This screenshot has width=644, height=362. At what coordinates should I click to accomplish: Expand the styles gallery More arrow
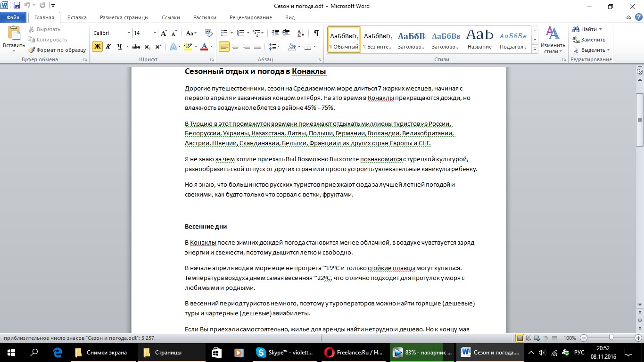(535, 49)
